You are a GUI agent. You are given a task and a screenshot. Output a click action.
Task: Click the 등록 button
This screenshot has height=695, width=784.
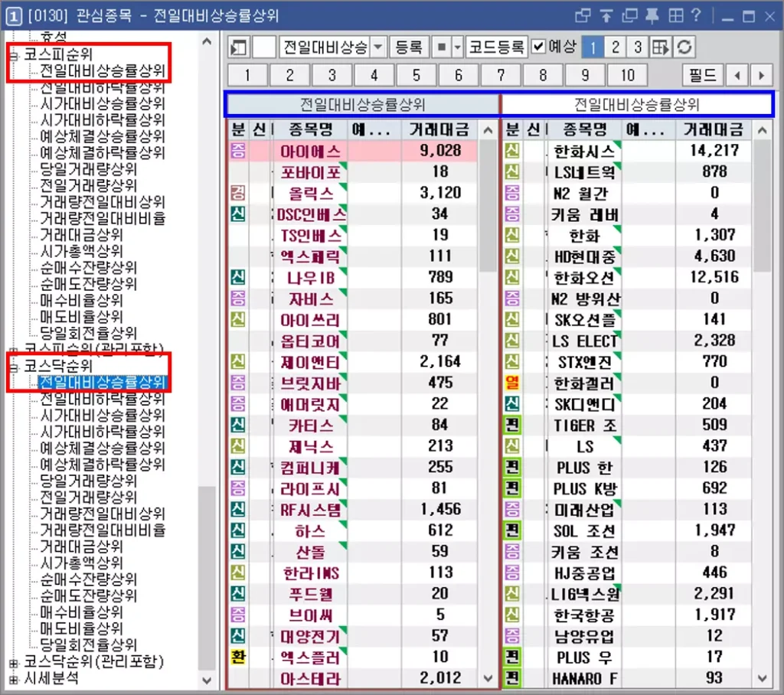[409, 47]
